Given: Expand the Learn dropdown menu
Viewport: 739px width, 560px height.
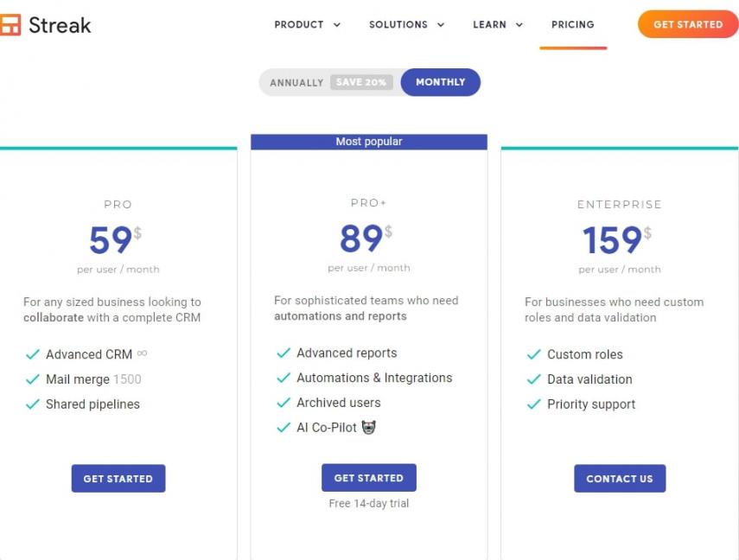Looking at the screenshot, I should (x=497, y=24).
